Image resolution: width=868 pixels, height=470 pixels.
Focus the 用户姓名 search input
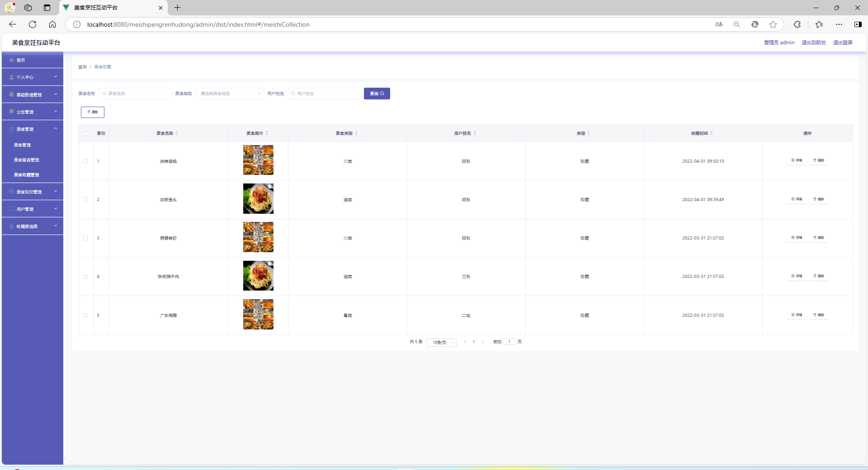pos(325,94)
